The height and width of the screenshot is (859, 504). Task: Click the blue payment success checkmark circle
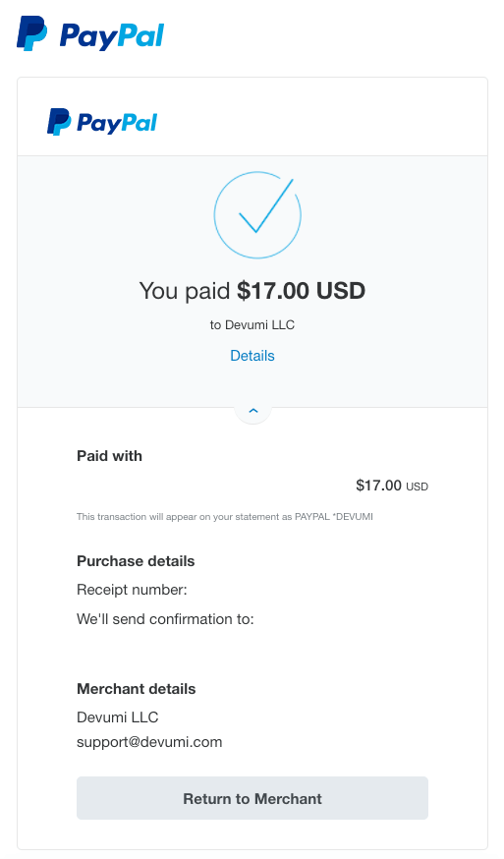pos(257,214)
